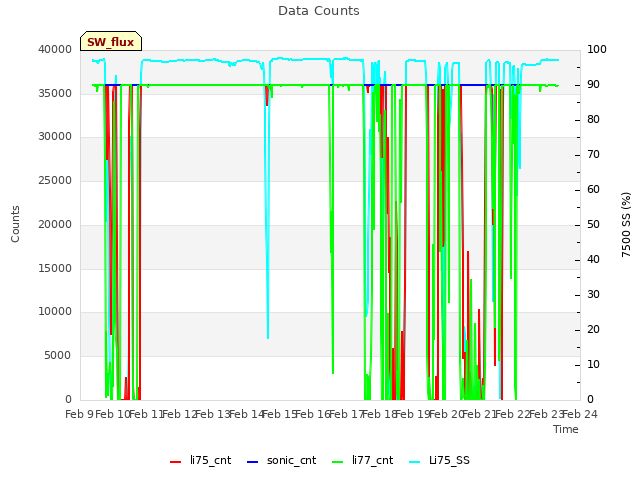640x480 pixels.
Task: Click the blue sonic_cnt legend swatch
Action: click(x=253, y=462)
